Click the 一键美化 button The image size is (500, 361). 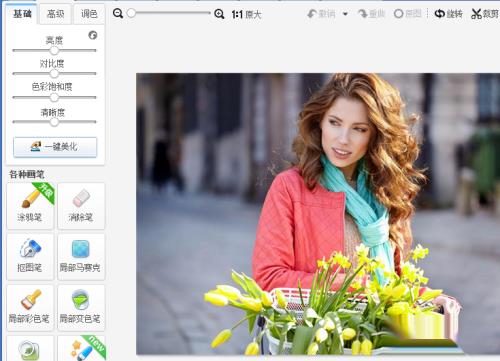click(55, 147)
